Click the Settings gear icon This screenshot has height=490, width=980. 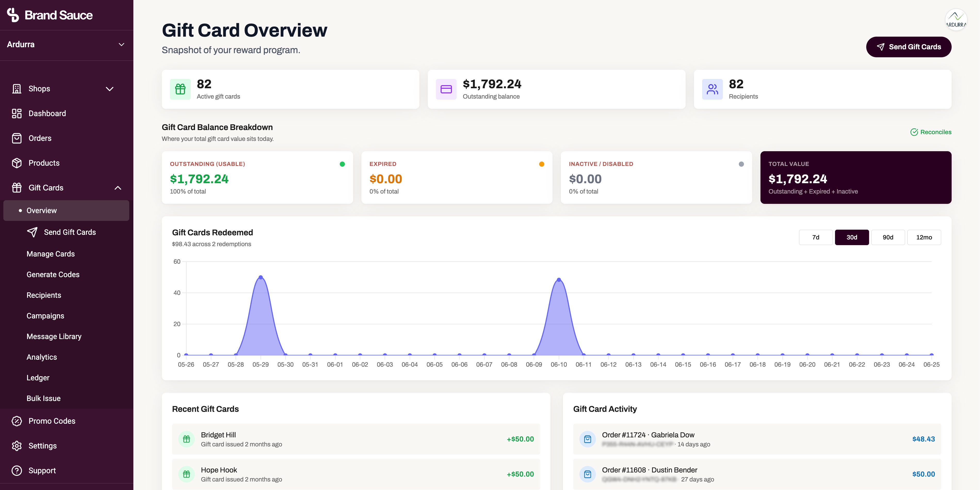coord(17,445)
